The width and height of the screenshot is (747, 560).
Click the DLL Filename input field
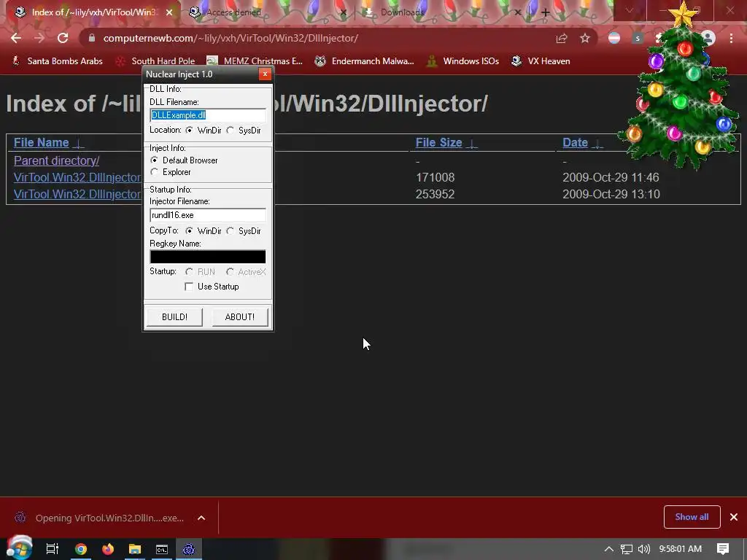(208, 115)
